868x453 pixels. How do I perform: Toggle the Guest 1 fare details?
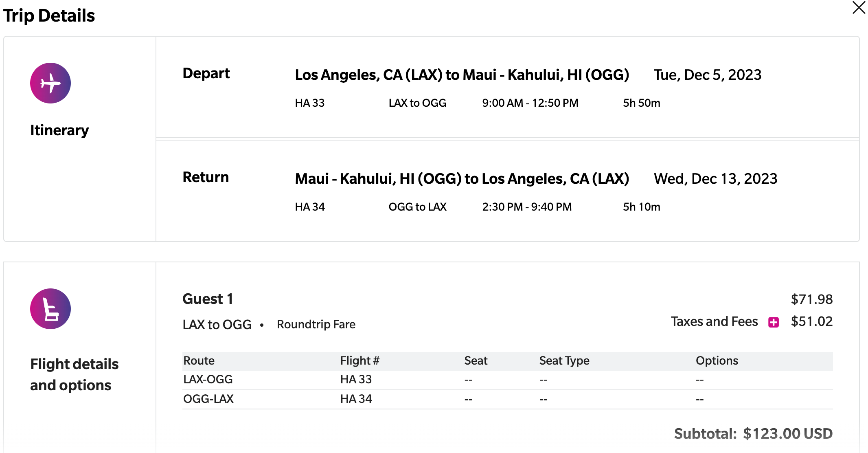[x=208, y=299]
